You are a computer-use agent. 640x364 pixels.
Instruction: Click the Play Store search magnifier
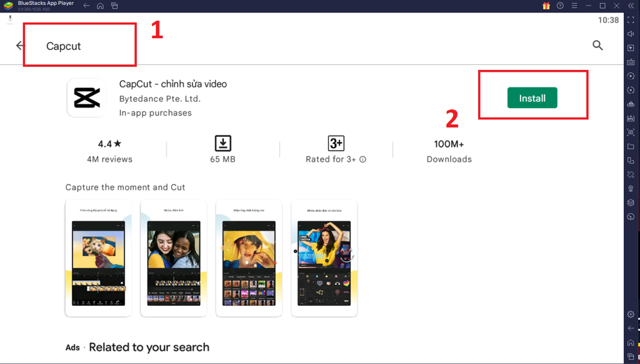click(597, 45)
